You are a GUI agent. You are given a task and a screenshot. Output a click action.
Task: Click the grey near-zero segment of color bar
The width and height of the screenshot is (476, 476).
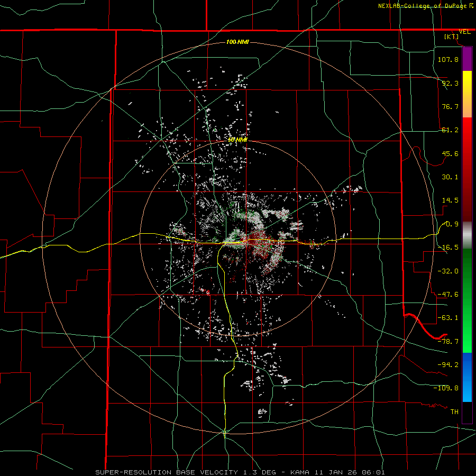tap(467, 235)
